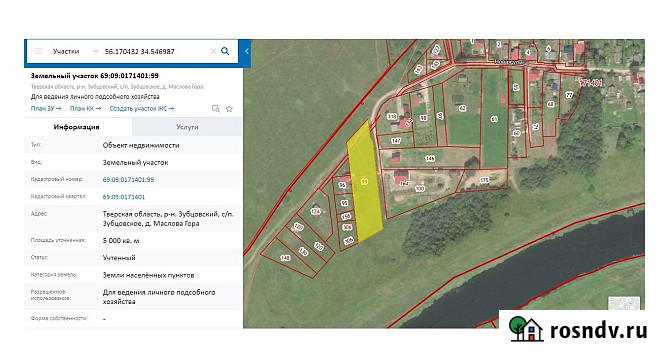Select parcel 146 on the map
Image resolution: width=670 pixels, height=363 pixels.
coord(430,158)
